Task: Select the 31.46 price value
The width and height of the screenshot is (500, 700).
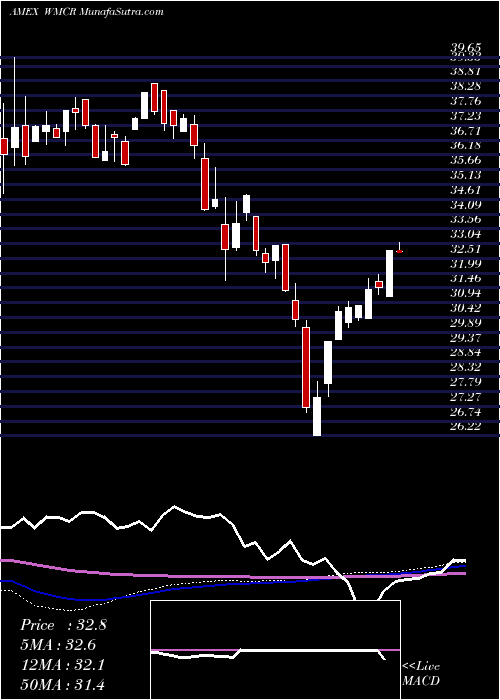Action: click(x=465, y=279)
